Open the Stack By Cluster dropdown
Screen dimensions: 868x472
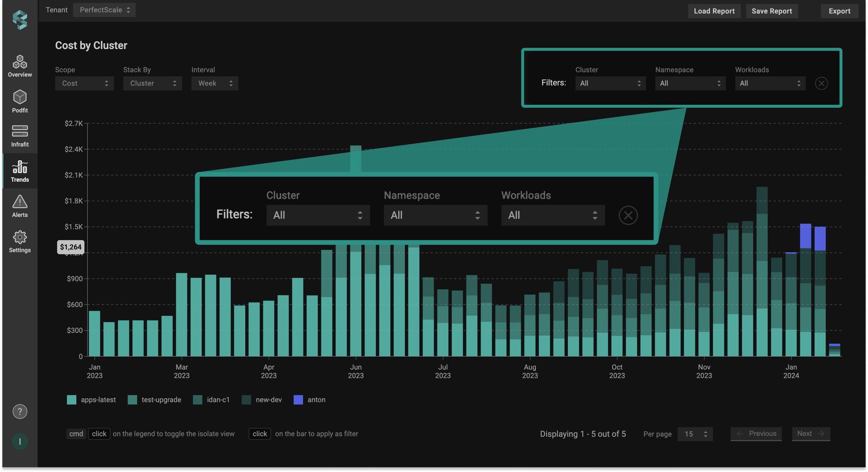point(153,83)
